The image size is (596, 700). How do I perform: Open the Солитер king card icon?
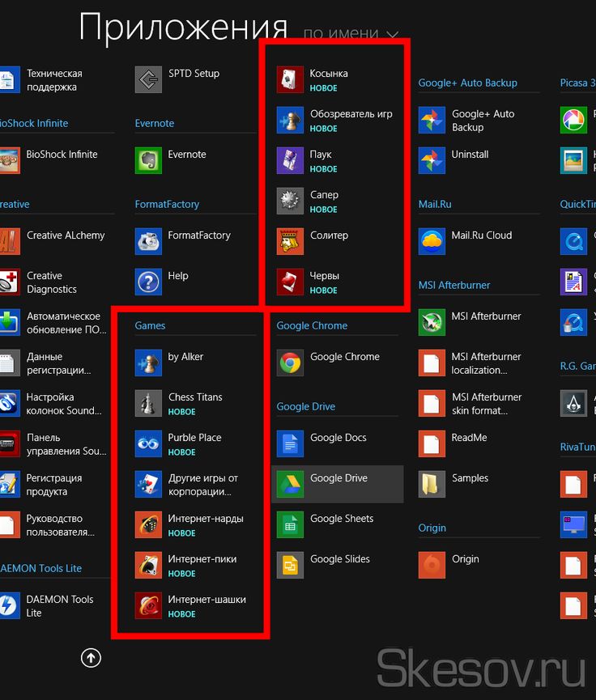tap(290, 241)
